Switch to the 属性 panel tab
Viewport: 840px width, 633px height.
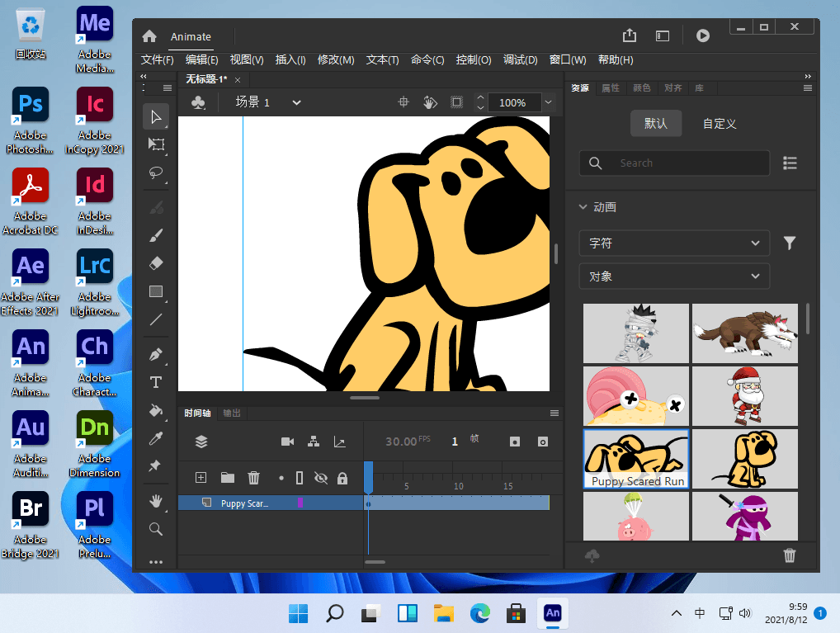coord(610,88)
